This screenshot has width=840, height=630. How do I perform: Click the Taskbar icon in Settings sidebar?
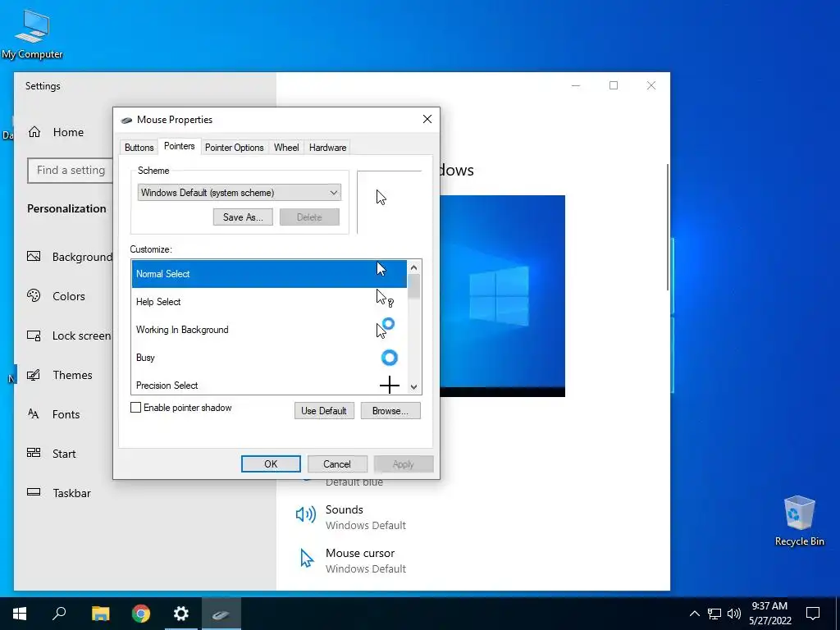[34, 492]
